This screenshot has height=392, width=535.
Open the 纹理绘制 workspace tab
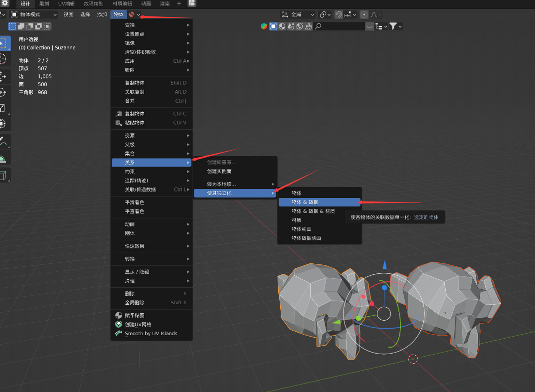[94, 4]
